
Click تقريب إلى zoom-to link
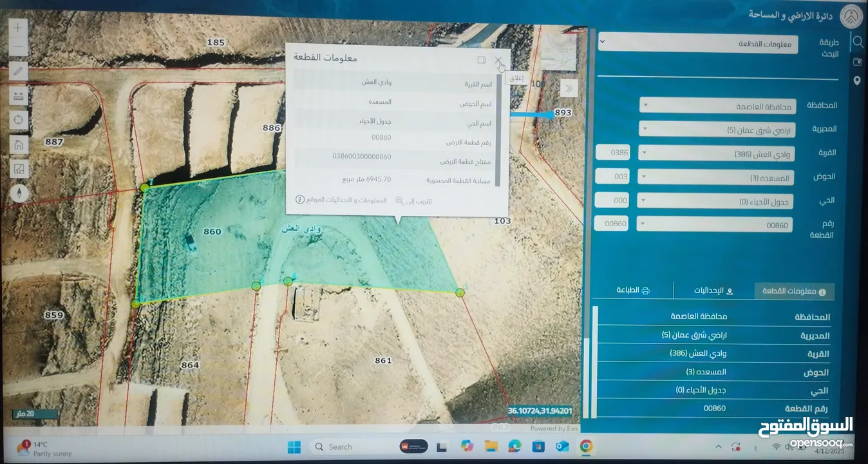pyautogui.click(x=413, y=200)
